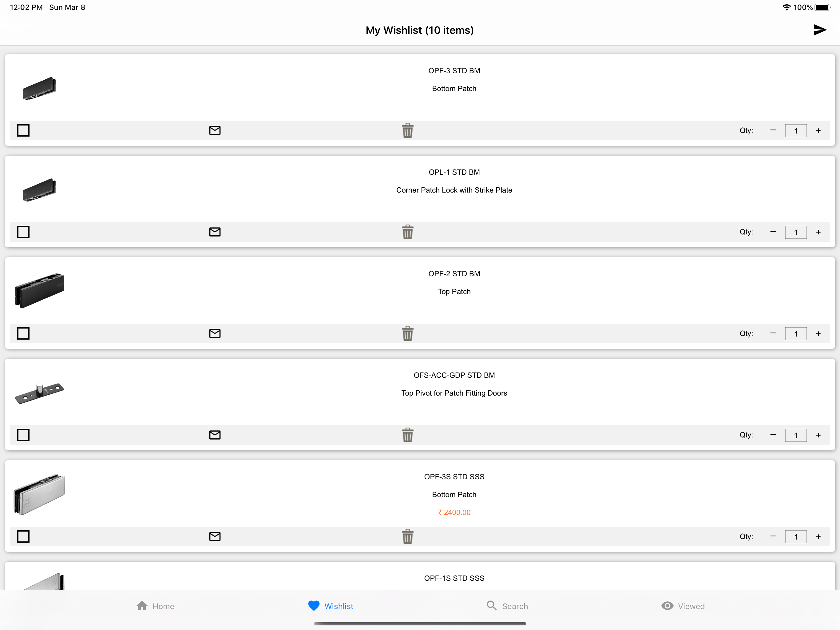Select the OPL-1 STD BM checkbox
Viewport: 840px width, 630px height.
click(x=23, y=232)
